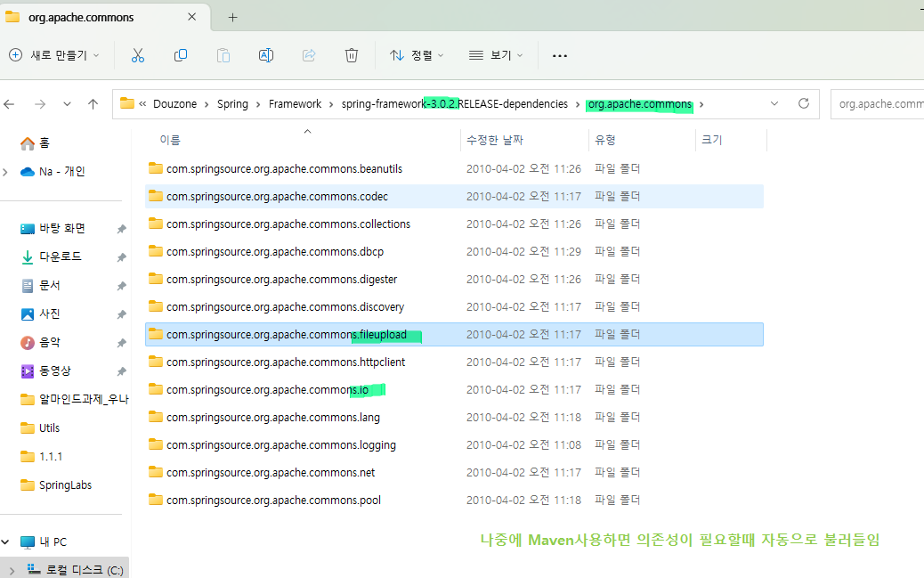Open the three-dots more options menu
The image size is (924, 578).
click(559, 55)
